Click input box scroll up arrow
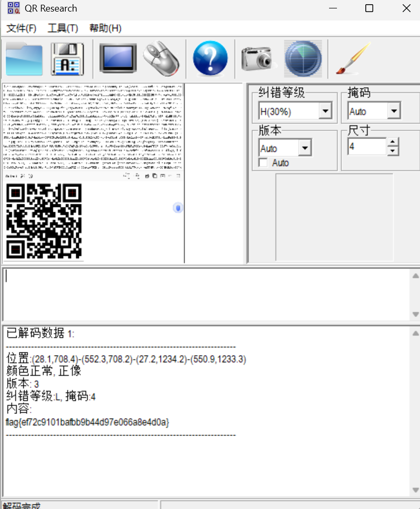The height and width of the screenshot is (509, 420). (x=415, y=276)
